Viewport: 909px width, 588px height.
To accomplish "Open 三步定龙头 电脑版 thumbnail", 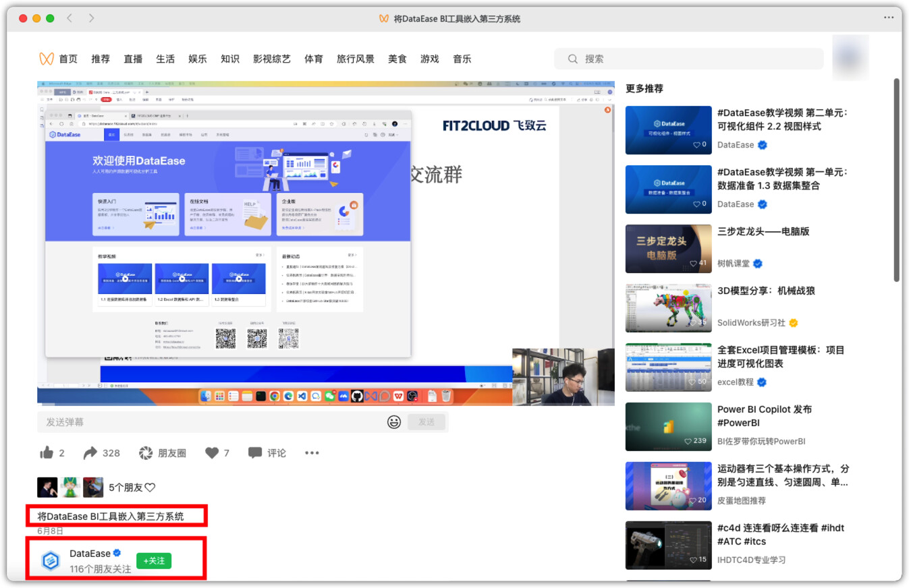I will pyautogui.click(x=669, y=249).
